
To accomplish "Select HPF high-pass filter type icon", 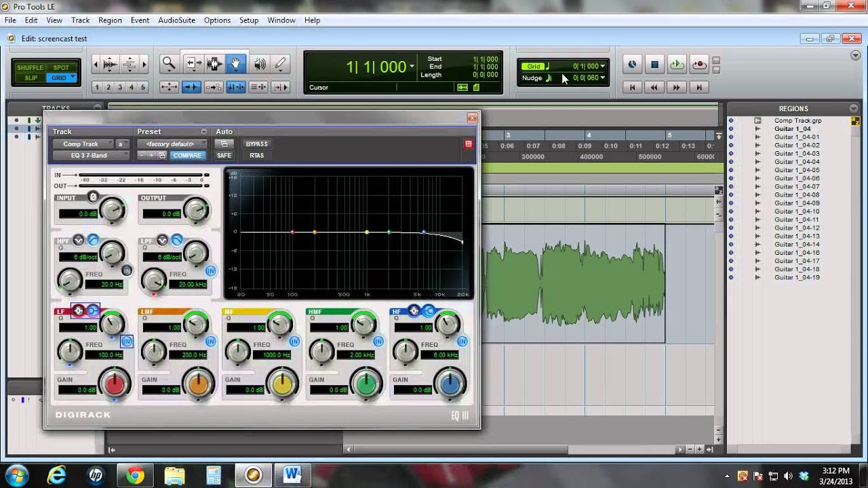I will 93,240.
